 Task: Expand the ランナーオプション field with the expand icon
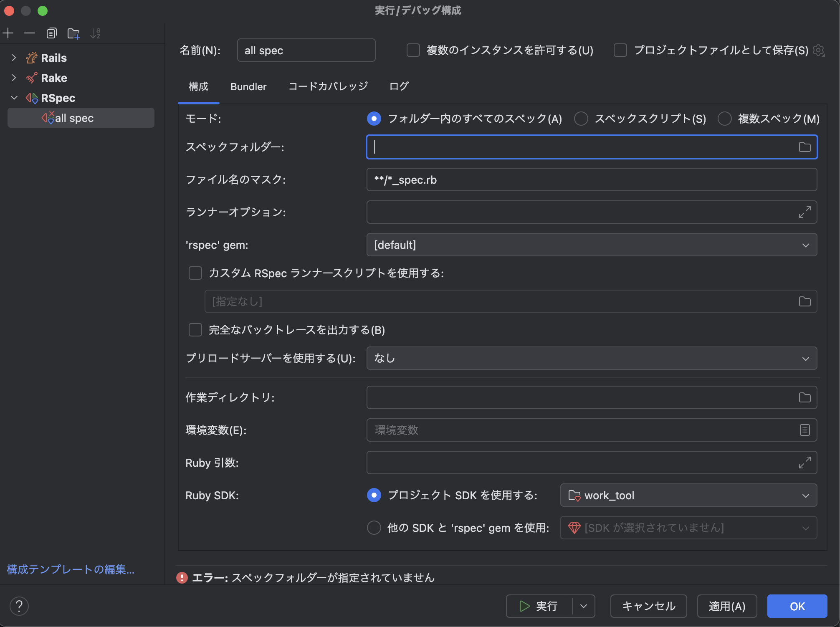point(804,212)
